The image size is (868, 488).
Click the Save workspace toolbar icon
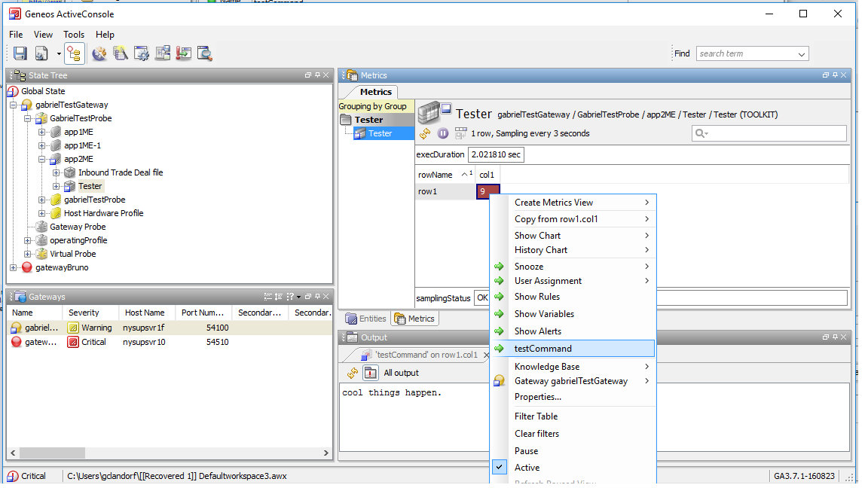point(20,53)
